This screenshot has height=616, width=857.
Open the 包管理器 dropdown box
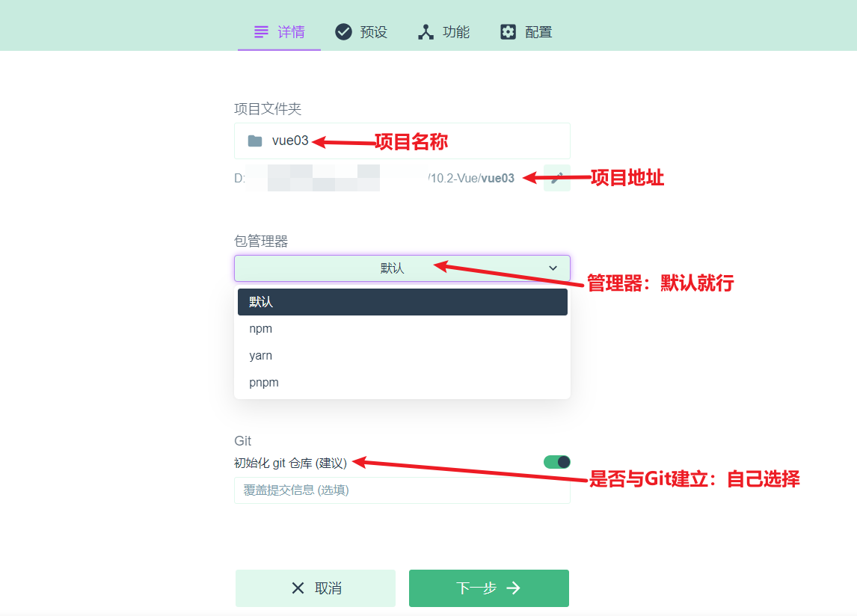coord(402,268)
